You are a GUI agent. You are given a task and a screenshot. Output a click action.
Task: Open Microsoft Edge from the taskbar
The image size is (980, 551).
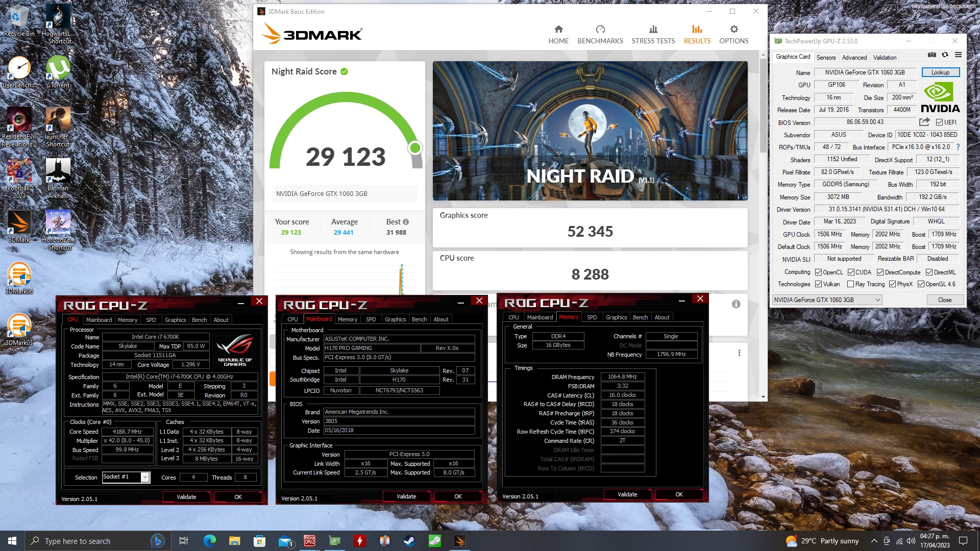click(210, 541)
